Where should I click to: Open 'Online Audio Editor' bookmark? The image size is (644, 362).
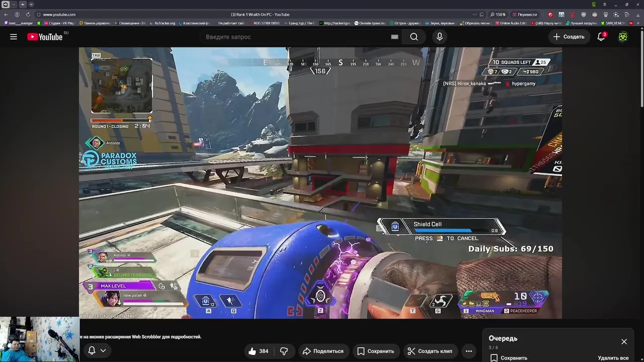pyautogui.click(x=510, y=23)
